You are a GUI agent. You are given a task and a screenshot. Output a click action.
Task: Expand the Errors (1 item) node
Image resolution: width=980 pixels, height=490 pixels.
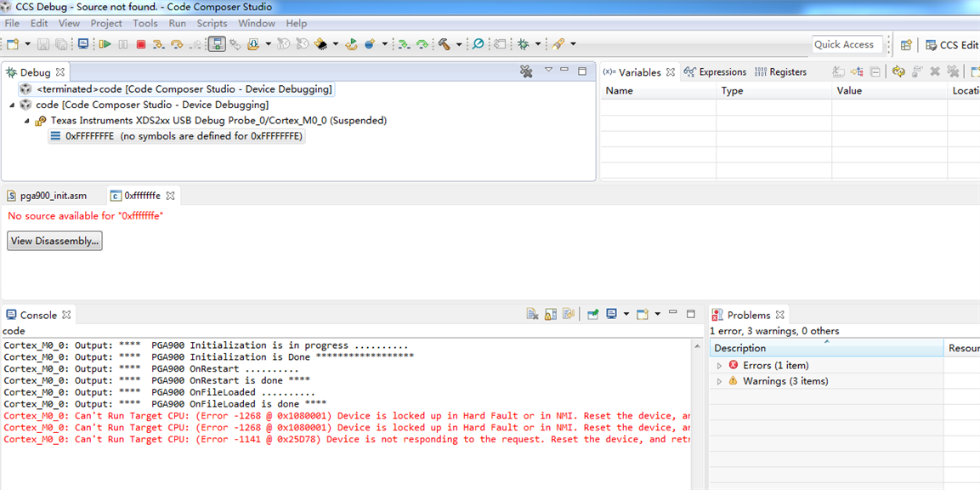point(719,366)
